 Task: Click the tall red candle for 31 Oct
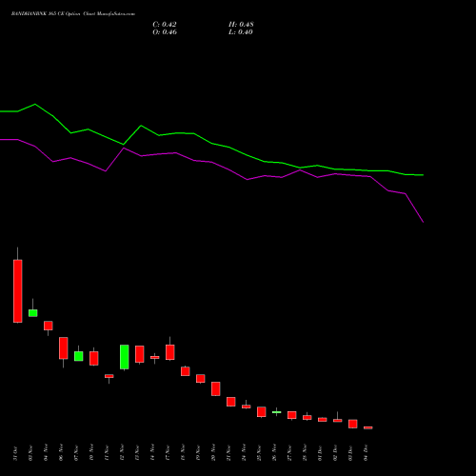(x=18, y=291)
